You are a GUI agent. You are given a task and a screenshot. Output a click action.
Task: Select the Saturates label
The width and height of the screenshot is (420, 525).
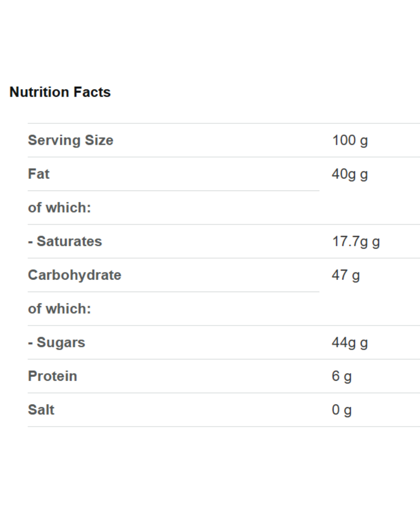tap(65, 241)
